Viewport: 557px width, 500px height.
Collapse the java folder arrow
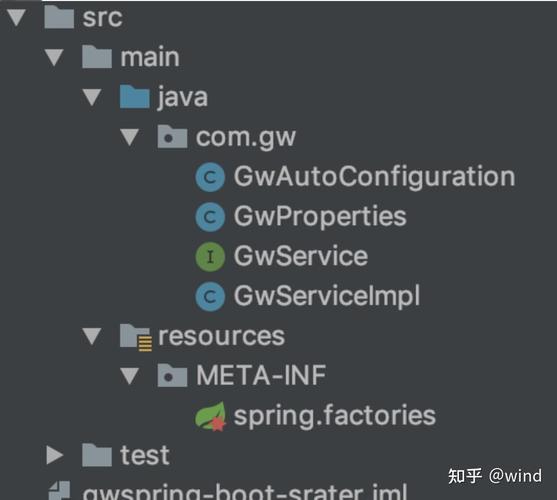click(92, 97)
